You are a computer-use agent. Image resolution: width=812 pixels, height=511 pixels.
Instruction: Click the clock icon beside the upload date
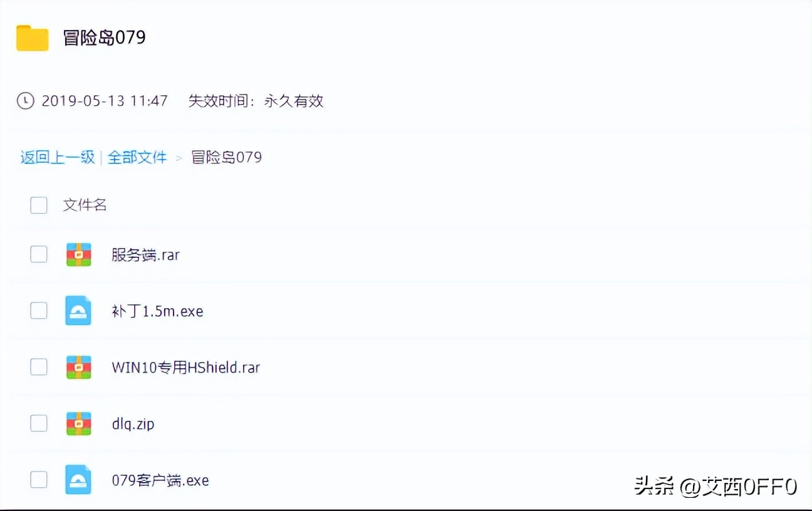26,101
